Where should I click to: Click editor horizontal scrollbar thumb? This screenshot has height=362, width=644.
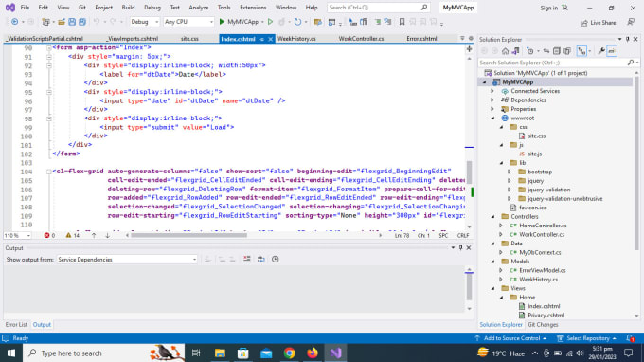[188, 235]
